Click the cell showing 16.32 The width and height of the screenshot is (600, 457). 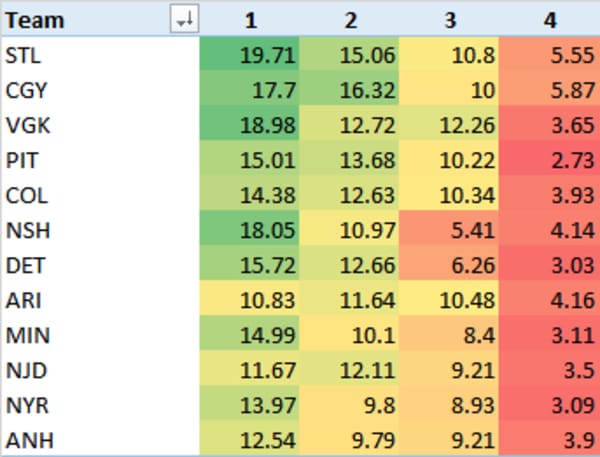(x=349, y=88)
